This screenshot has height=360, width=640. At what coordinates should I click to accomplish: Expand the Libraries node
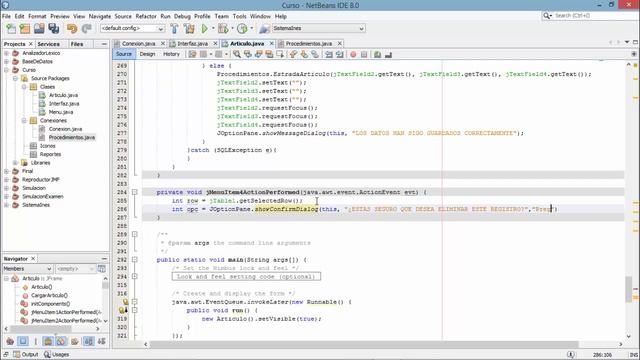pos(16,163)
